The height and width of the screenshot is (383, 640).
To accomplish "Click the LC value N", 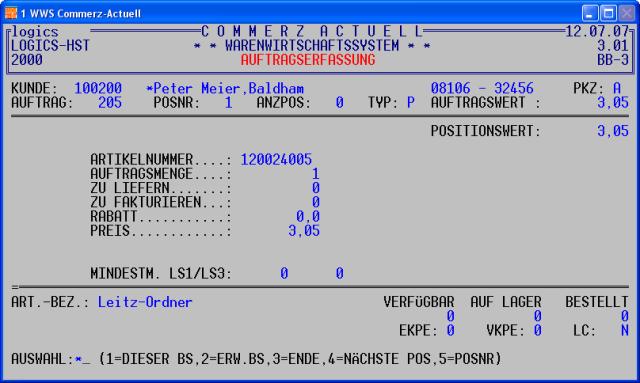I will 624,331.
